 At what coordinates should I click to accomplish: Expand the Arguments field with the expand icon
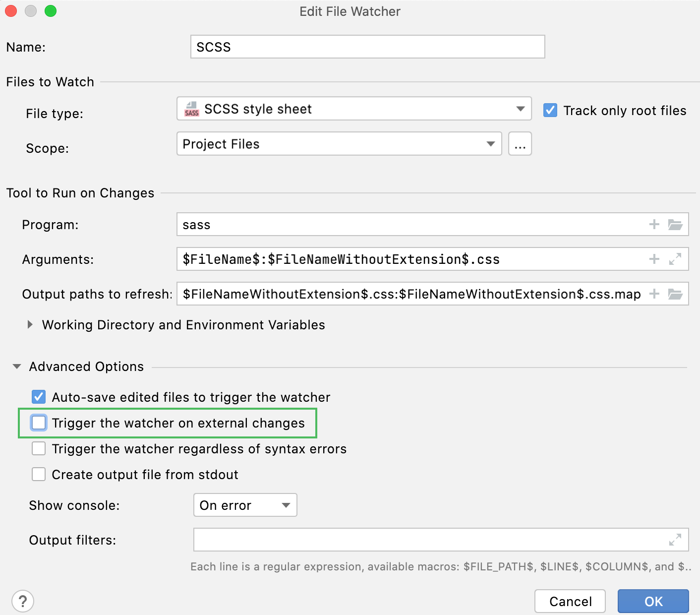tap(674, 259)
